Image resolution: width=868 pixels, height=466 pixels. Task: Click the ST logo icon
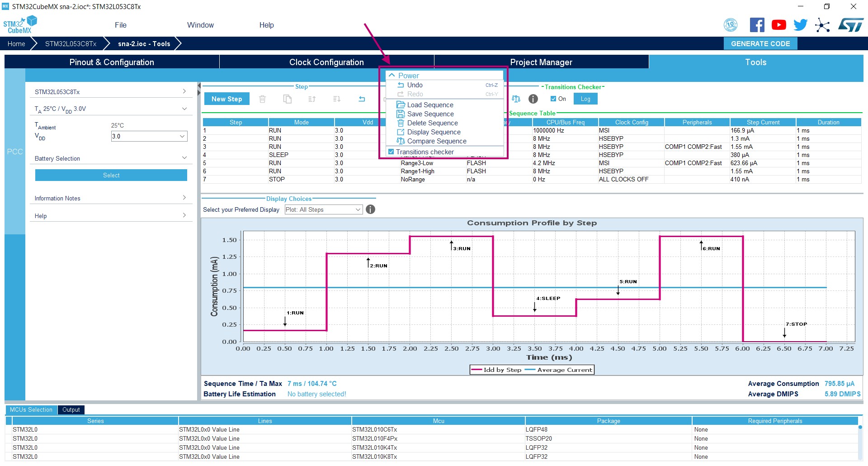pos(851,25)
